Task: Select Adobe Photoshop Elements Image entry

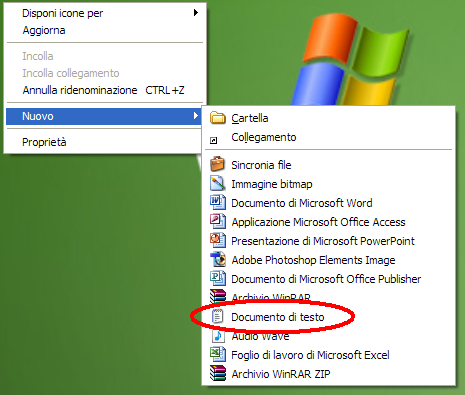Action: click(313, 260)
